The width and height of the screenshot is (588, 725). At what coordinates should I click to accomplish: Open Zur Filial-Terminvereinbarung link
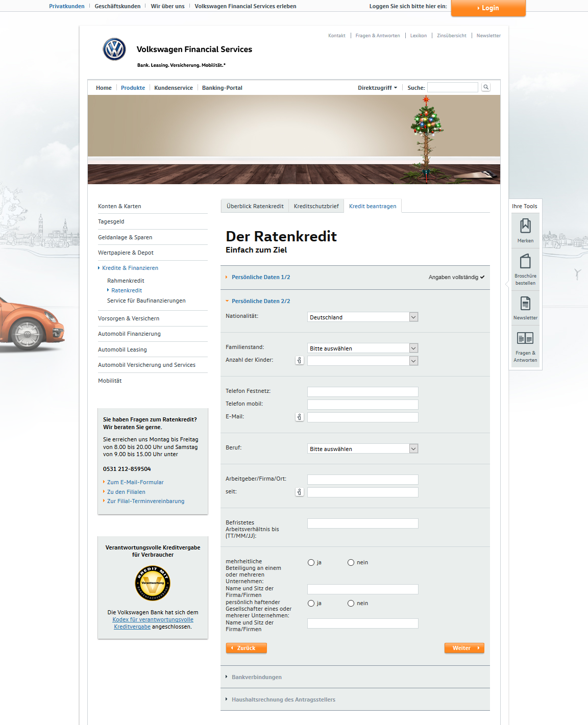[x=145, y=501]
